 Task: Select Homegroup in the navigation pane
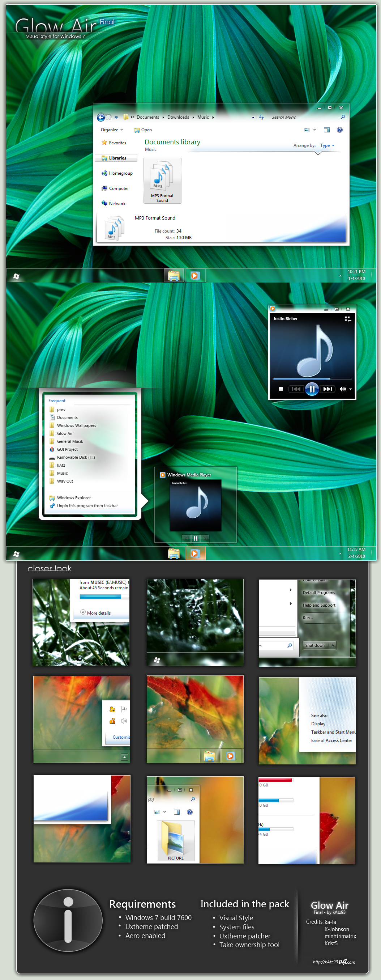click(117, 173)
